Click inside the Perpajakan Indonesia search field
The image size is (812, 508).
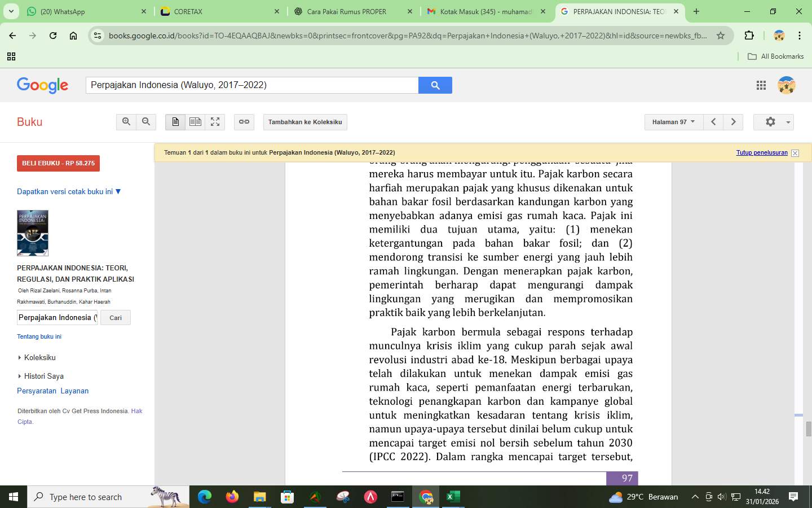56,317
